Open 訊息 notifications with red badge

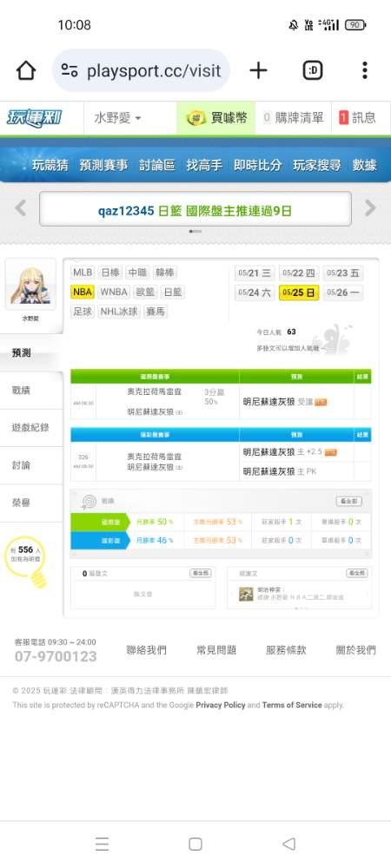[x=357, y=118]
